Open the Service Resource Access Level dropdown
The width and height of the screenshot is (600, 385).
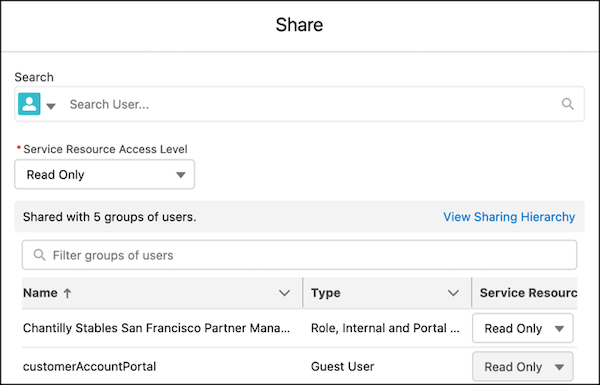tap(104, 175)
